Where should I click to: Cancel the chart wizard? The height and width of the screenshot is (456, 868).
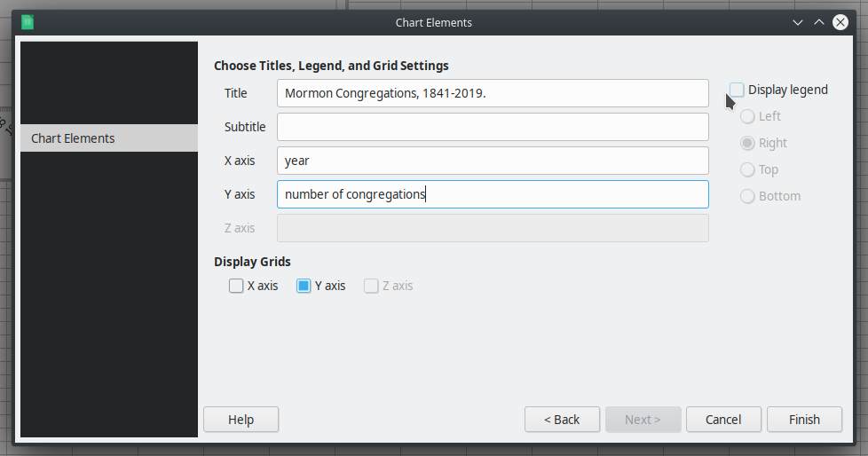click(723, 420)
